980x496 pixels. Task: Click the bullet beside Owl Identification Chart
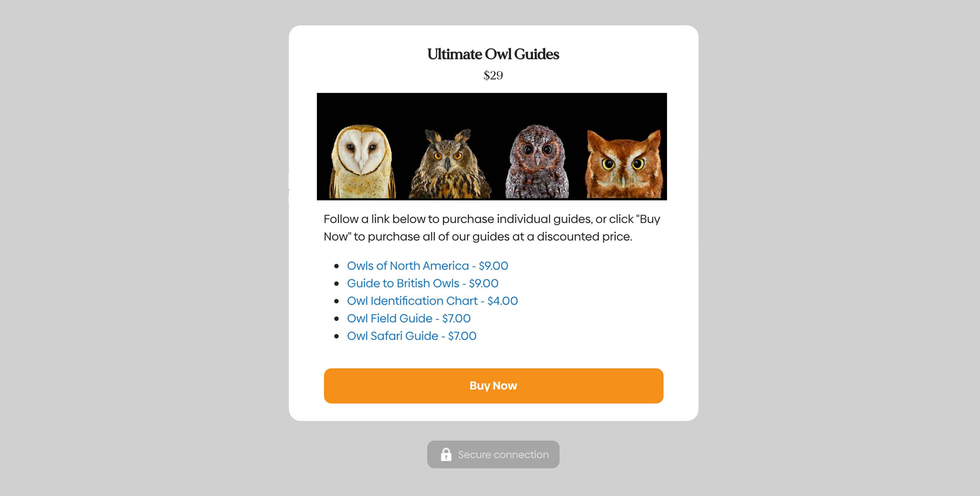[x=336, y=301]
